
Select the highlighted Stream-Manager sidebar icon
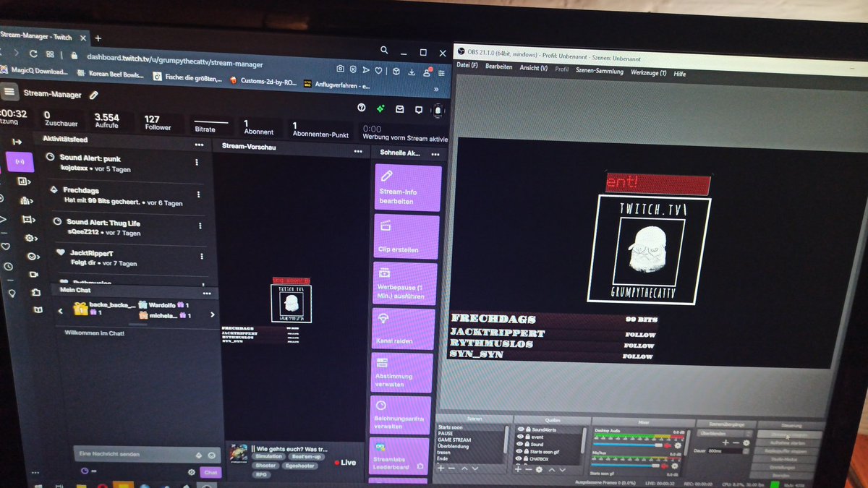[20, 161]
